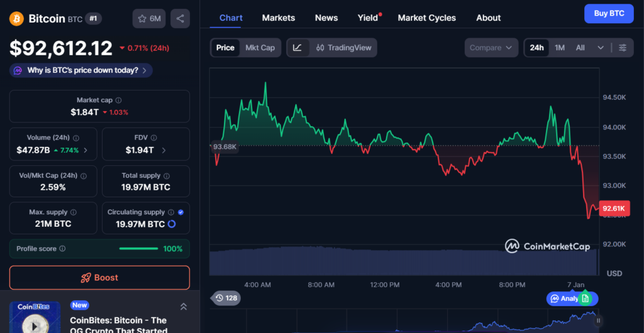Viewport: 644px width, 333px height.
Task: Click the Buy BTC button
Action: (x=608, y=13)
